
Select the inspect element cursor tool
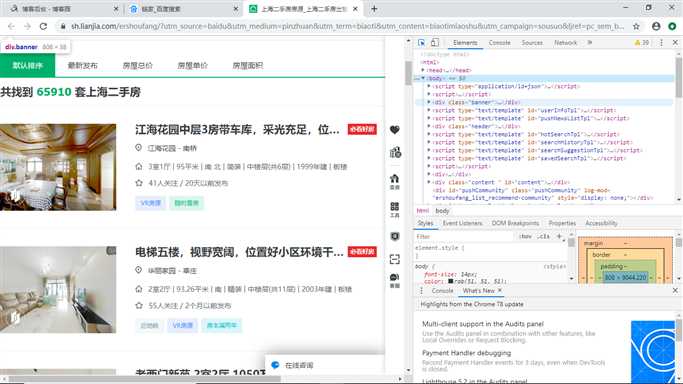tap(421, 43)
